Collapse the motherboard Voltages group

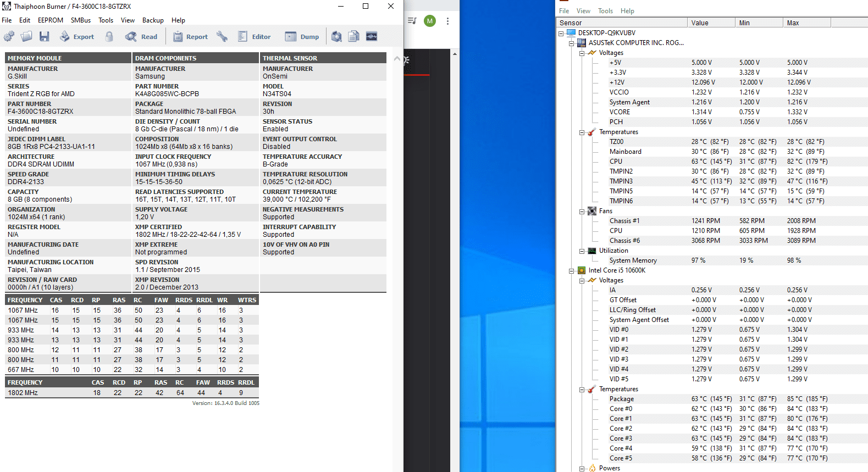[x=582, y=53]
